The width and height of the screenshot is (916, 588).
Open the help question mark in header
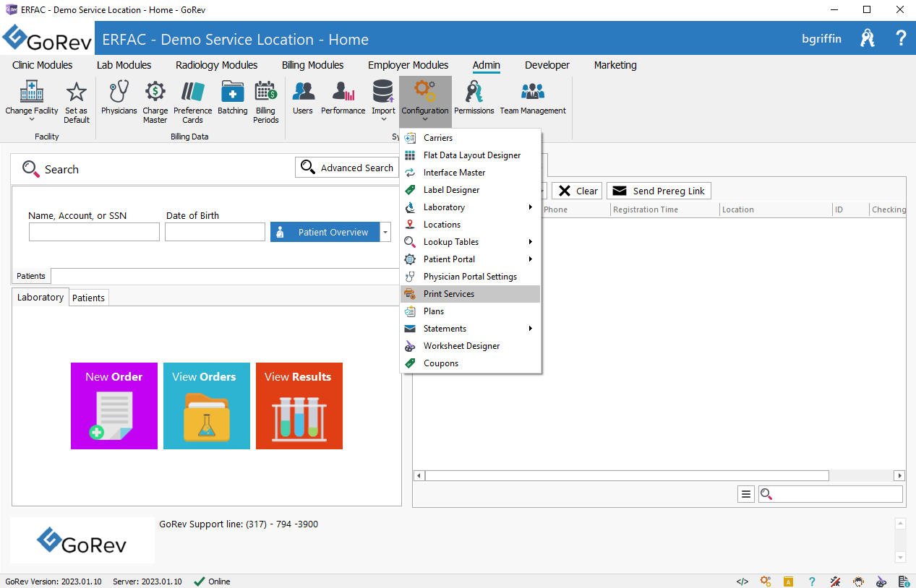click(901, 38)
